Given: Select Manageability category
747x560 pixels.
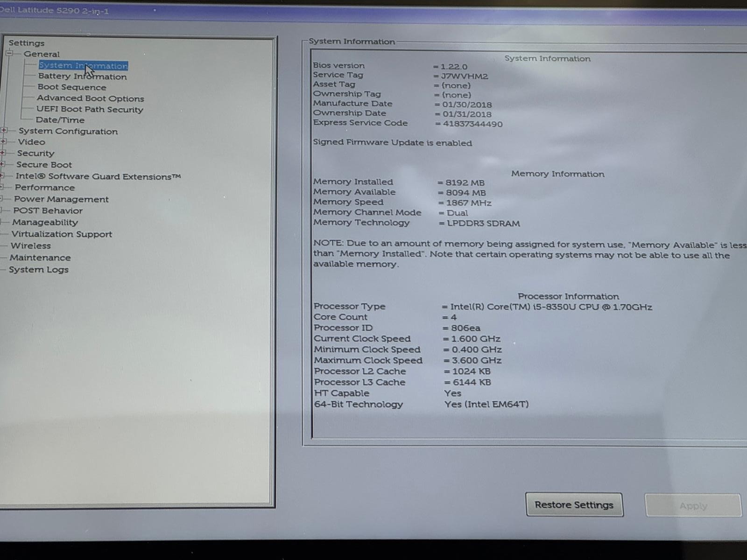Looking at the screenshot, I should 45,223.
